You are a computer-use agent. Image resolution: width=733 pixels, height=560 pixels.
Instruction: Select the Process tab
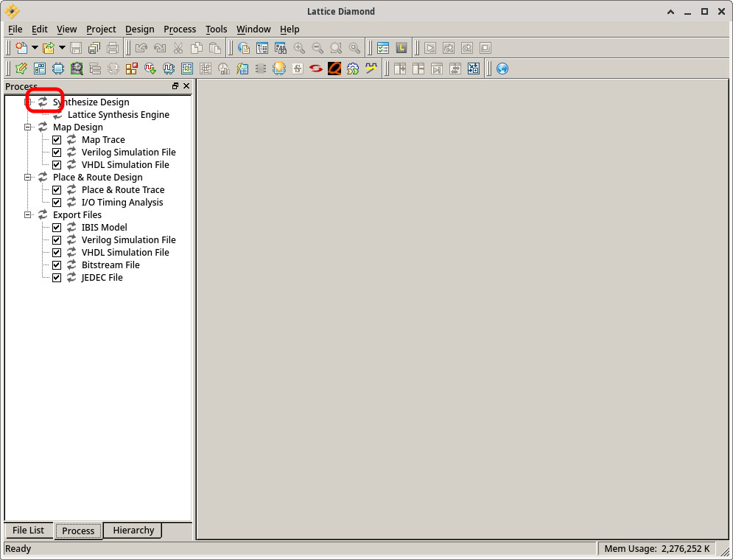pos(78,531)
